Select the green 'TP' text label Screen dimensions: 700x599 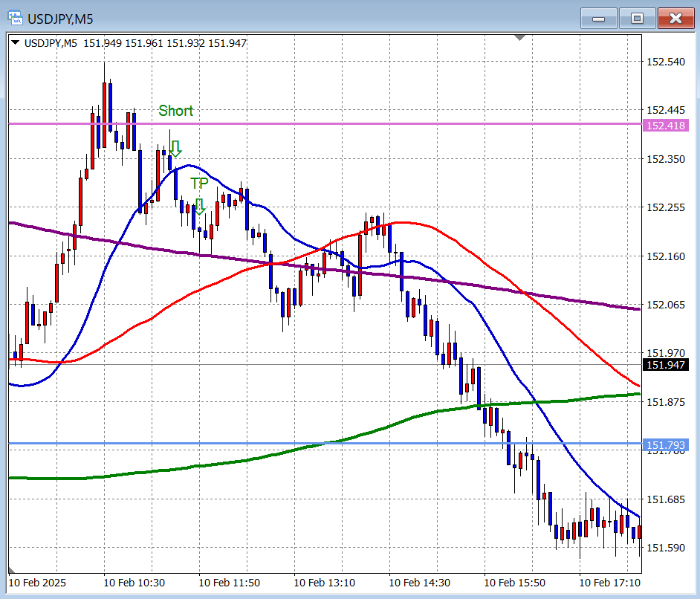198,183
